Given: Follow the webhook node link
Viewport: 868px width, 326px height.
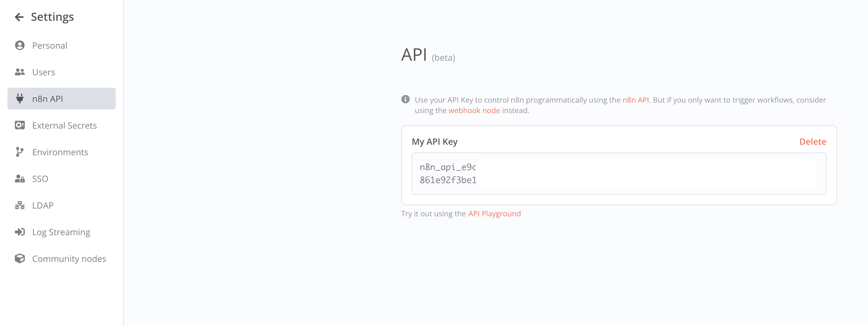Looking at the screenshot, I should 474,111.
